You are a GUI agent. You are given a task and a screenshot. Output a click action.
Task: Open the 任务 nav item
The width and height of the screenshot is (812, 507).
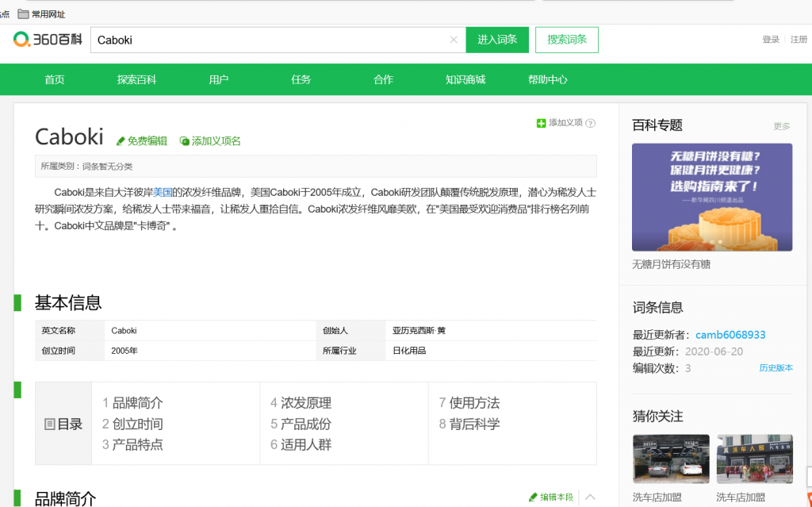(301, 79)
